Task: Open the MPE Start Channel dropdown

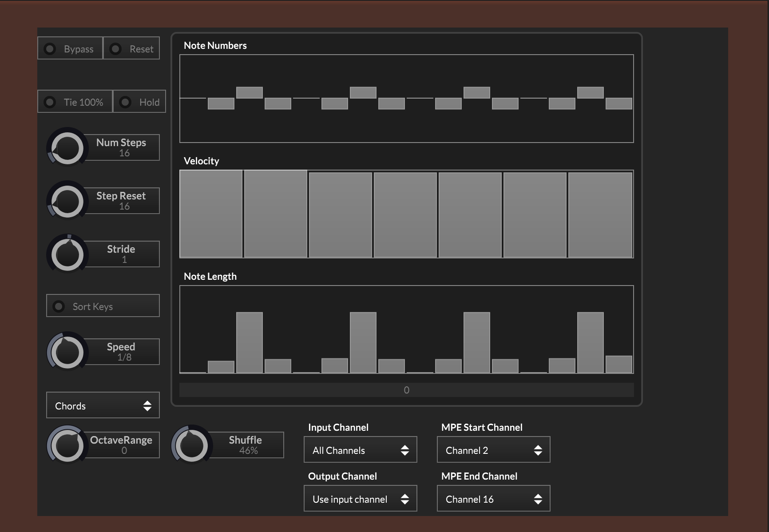Action: 494,449
